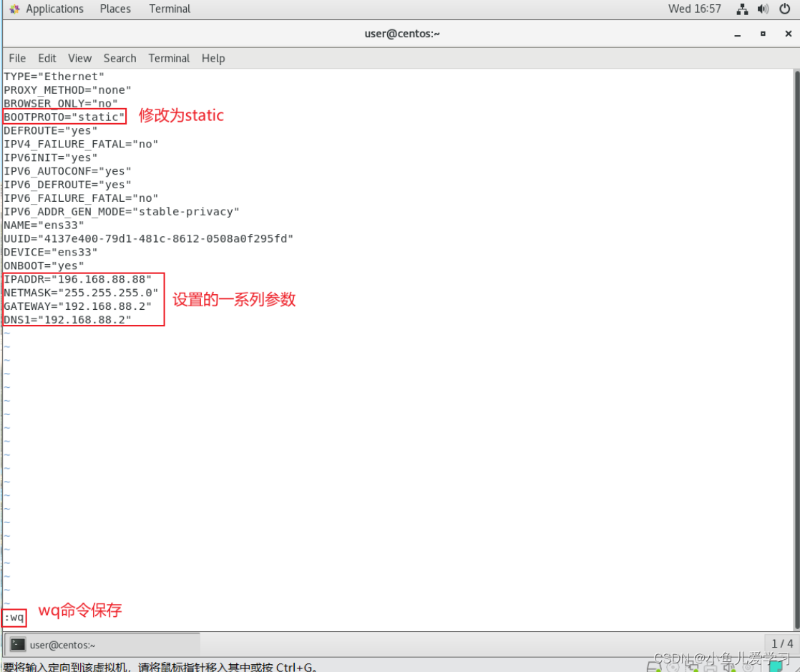Click the BROWSER_ONLY="no" line
The image size is (800, 672).
61,104
